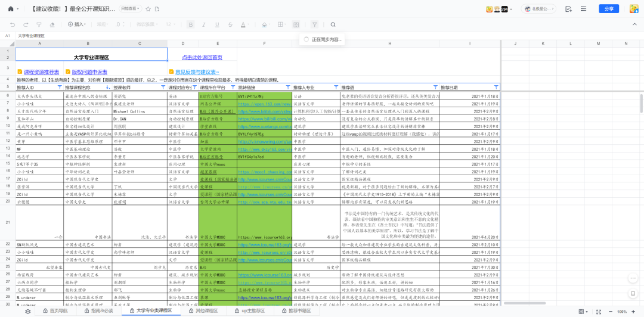Open the 插入 insert dropdown
Viewport: 644px width, 317px height.
77,24
